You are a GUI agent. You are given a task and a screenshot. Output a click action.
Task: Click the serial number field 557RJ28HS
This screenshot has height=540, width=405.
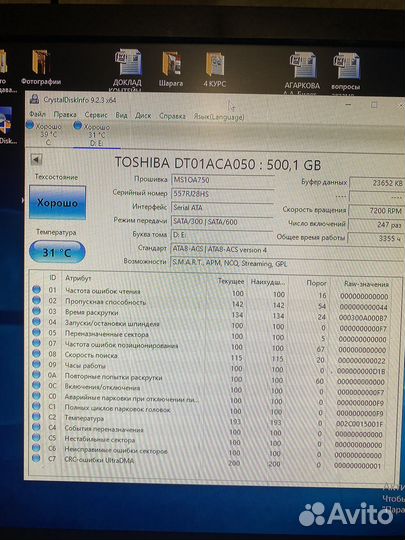coord(223,194)
